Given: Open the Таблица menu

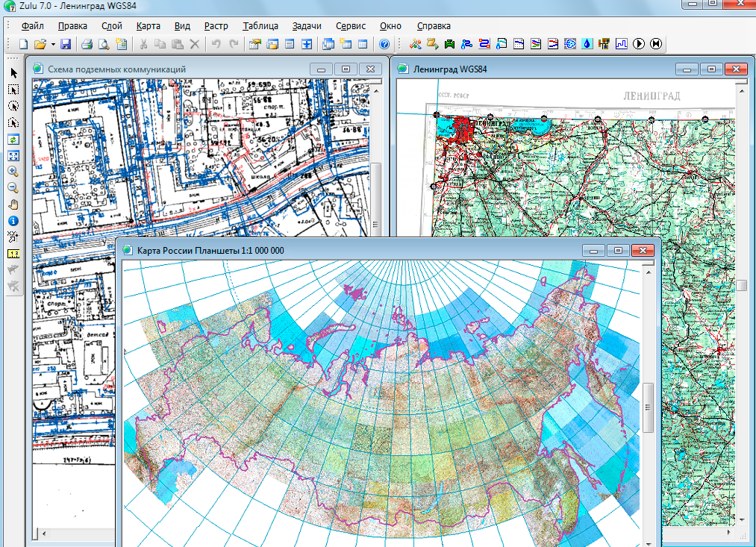Looking at the screenshot, I should (x=260, y=26).
